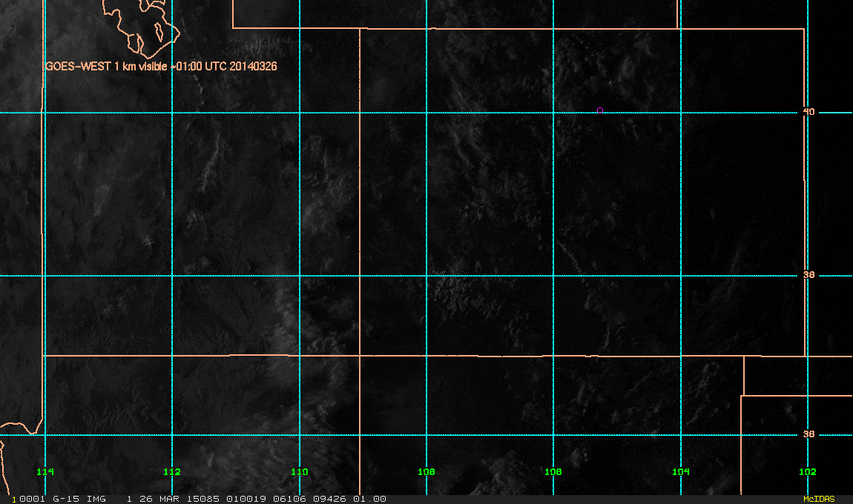
Task: Click the 06106 value in status bar
Action: tap(289, 499)
